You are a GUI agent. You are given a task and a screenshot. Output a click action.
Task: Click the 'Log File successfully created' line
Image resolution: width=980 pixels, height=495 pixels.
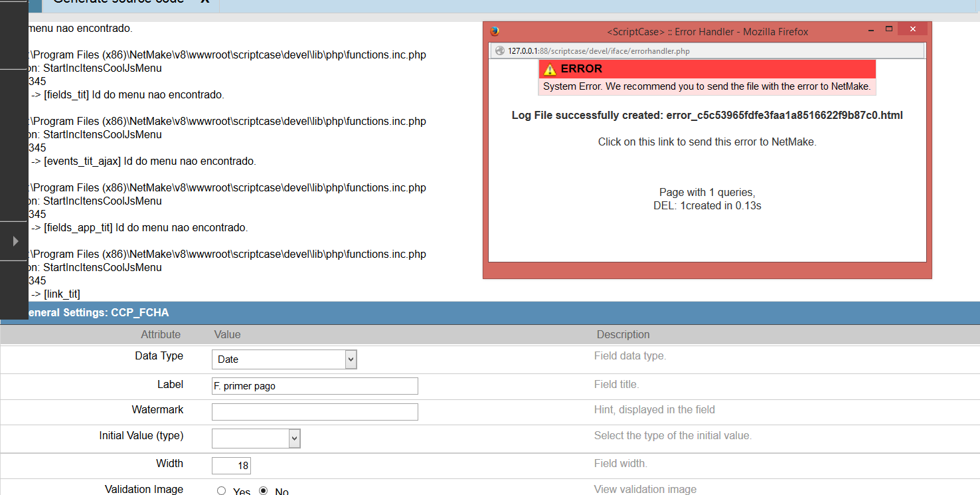click(707, 115)
